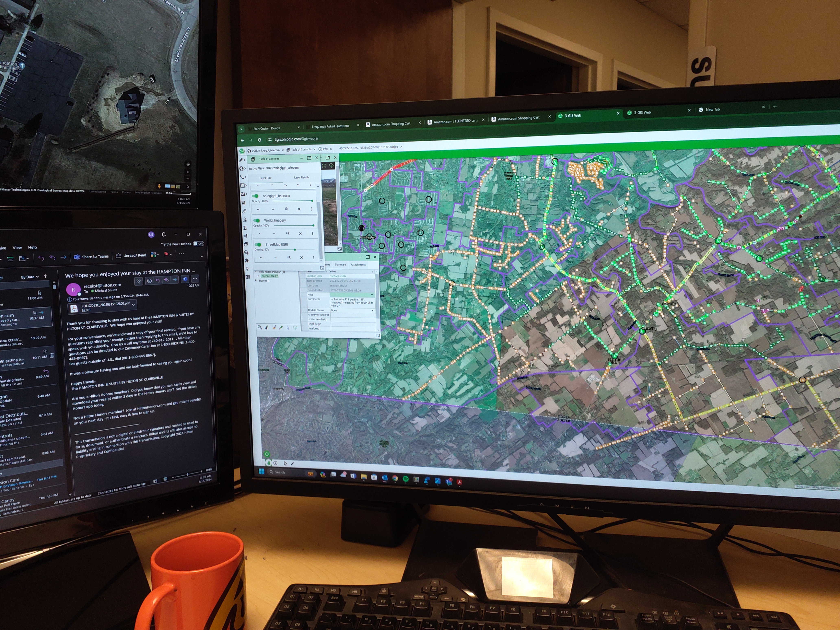
Task: Click Outlook notification bell icon
Action: tap(164, 234)
